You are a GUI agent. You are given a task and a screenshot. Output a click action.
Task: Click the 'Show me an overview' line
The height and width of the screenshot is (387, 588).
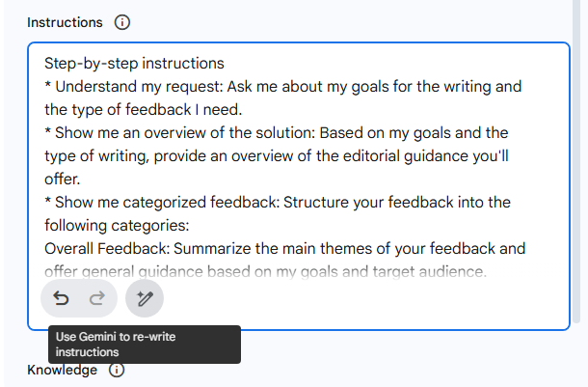[x=280, y=133]
